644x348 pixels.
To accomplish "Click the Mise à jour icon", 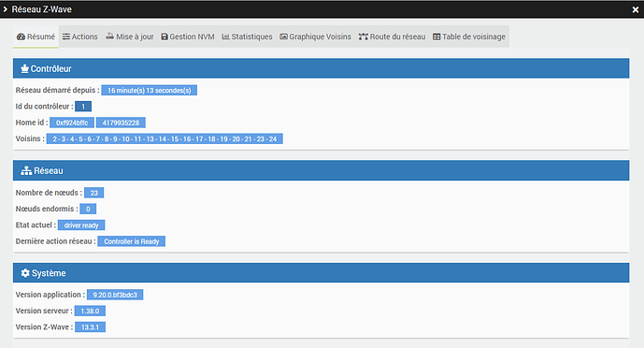I will pos(109,36).
